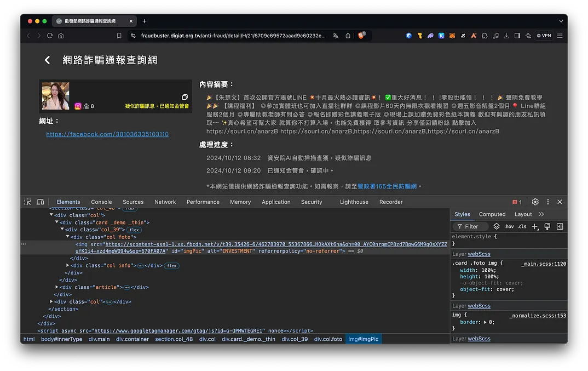Toggle the device toolbar icon in DevTools

coord(41,202)
